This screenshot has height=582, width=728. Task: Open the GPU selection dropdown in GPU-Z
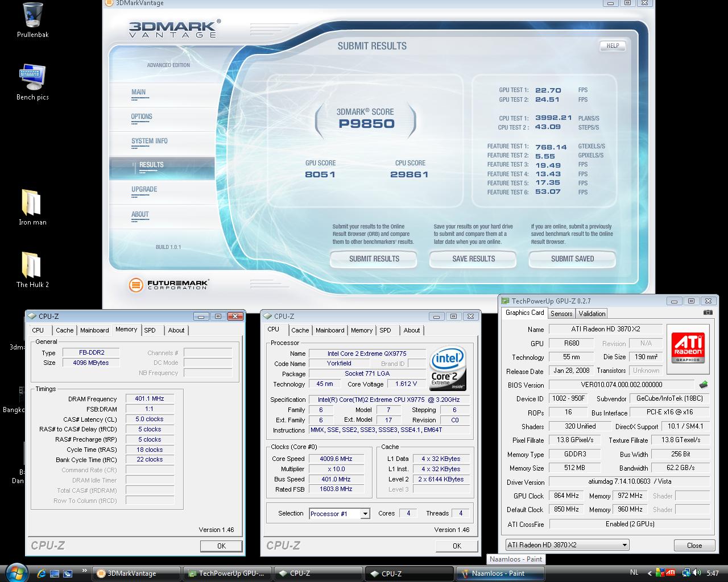coord(567,544)
